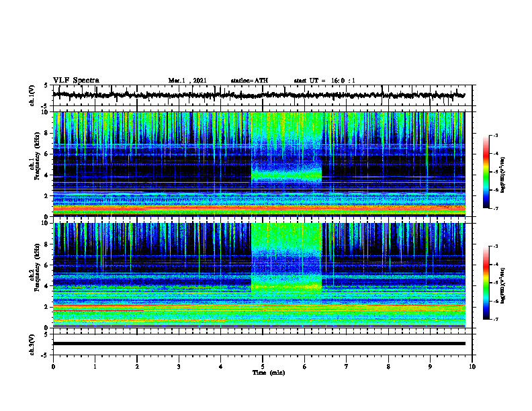Image resolution: width=532 pixels, height=411 pixels.
Task: Click the ch.1 voltage waveform trace
Action: (259, 95)
